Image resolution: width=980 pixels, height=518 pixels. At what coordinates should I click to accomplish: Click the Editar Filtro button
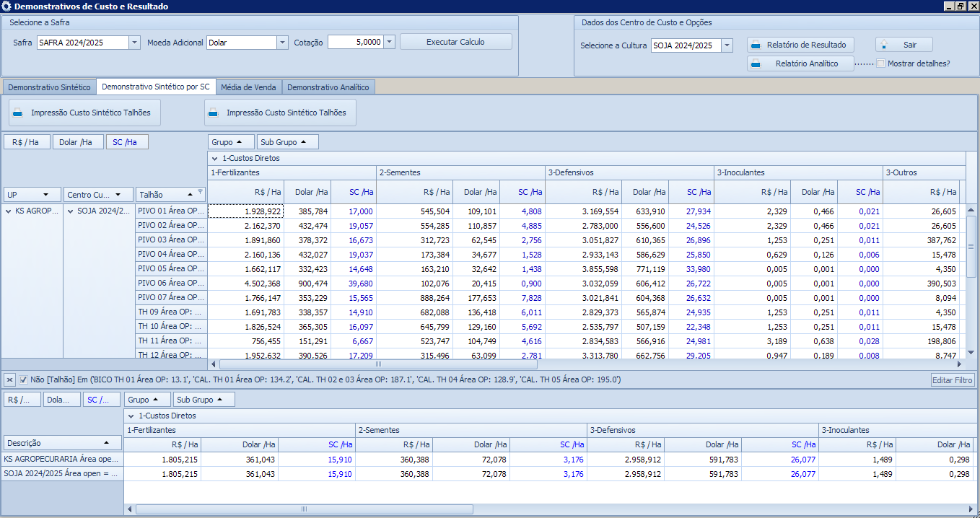pos(953,380)
